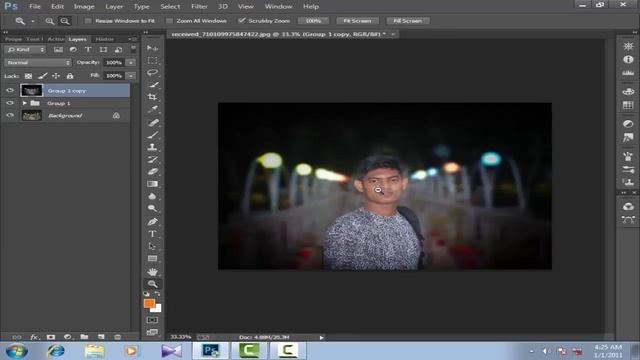Click the Delete layer trash icon

[118, 337]
